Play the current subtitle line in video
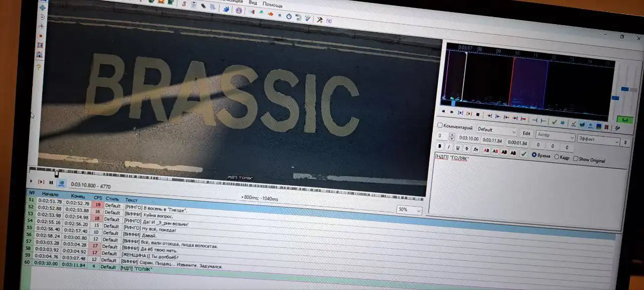Viewport: 644px width, 290px height. tap(41, 182)
